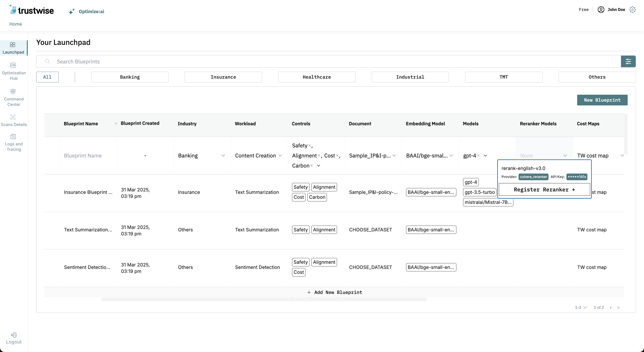Open the Launchpad sidebar icon

point(13,45)
